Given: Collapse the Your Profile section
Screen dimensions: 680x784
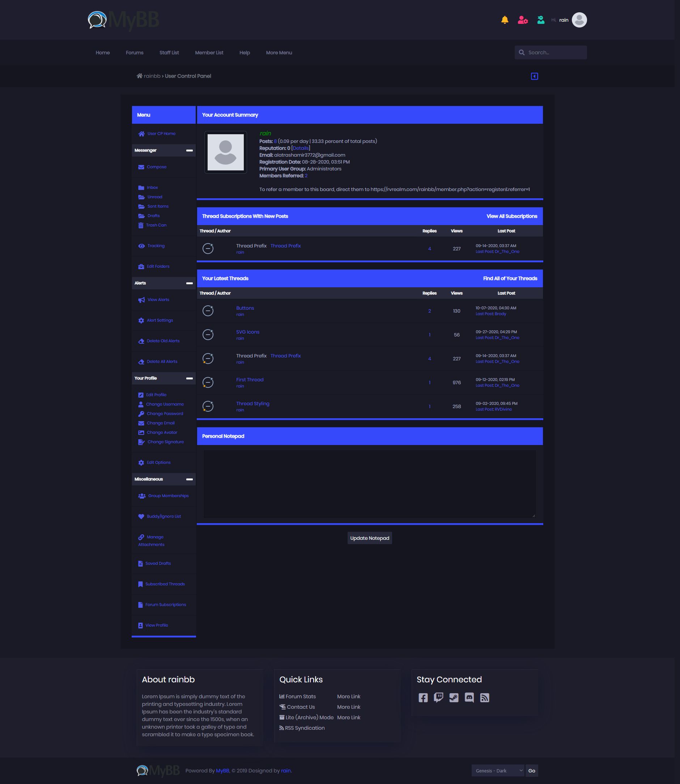Looking at the screenshot, I should (190, 378).
